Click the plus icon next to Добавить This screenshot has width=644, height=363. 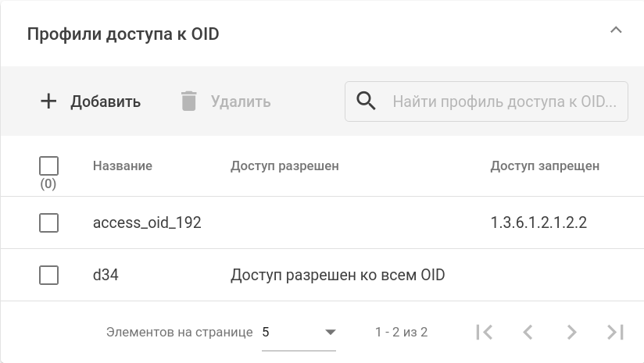(48, 101)
